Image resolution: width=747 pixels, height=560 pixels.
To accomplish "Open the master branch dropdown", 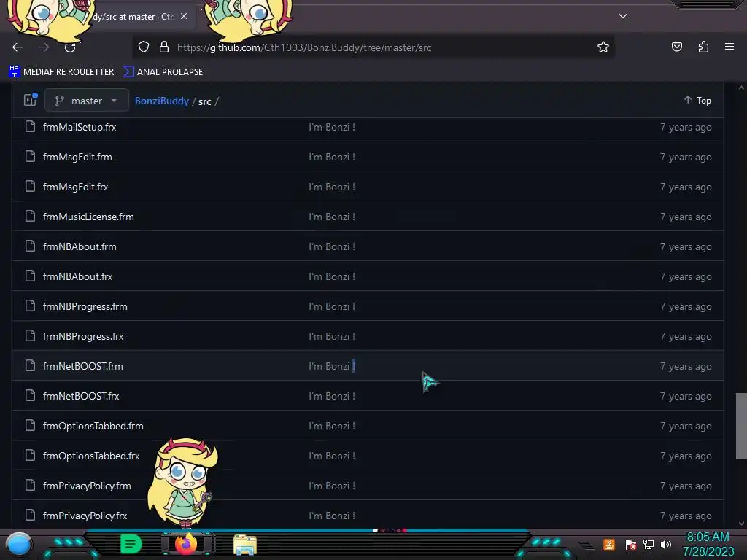I will click(x=87, y=101).
